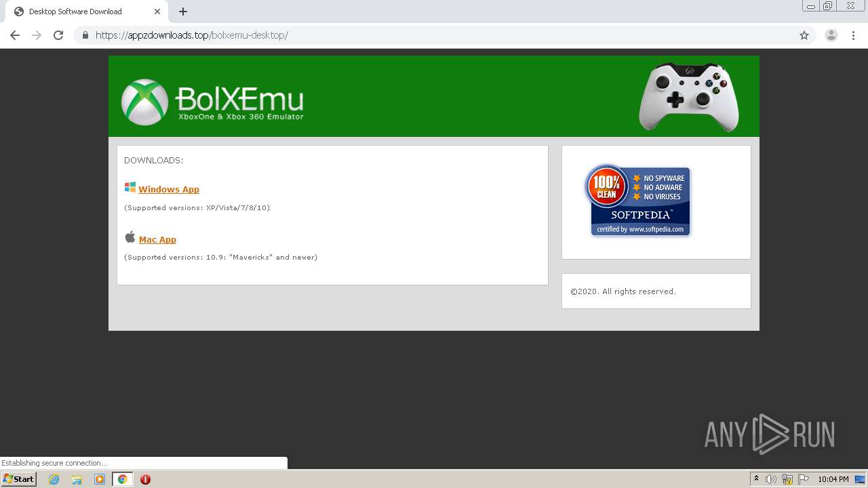Image resolution: width=868 pixels, height=488 pixels.
Task: Click the Action Center flag tray icon
Action: [x=804, y=479]
